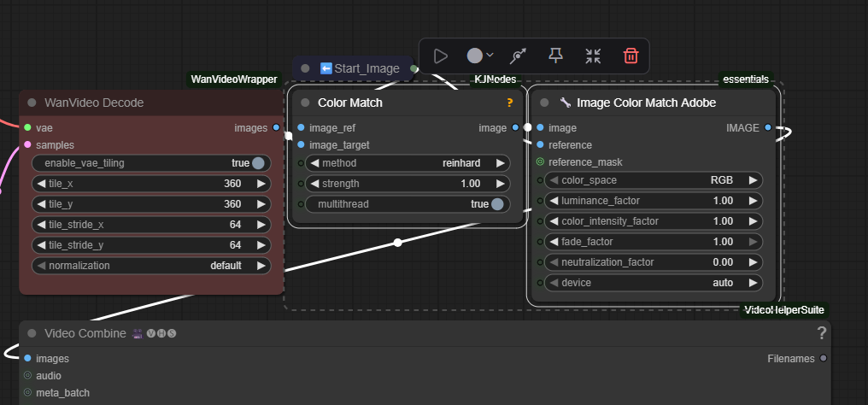This screenshot has width=868, height=405.
Task: Click reference input socket on Adobe node
Action: (x=540, y=145)
